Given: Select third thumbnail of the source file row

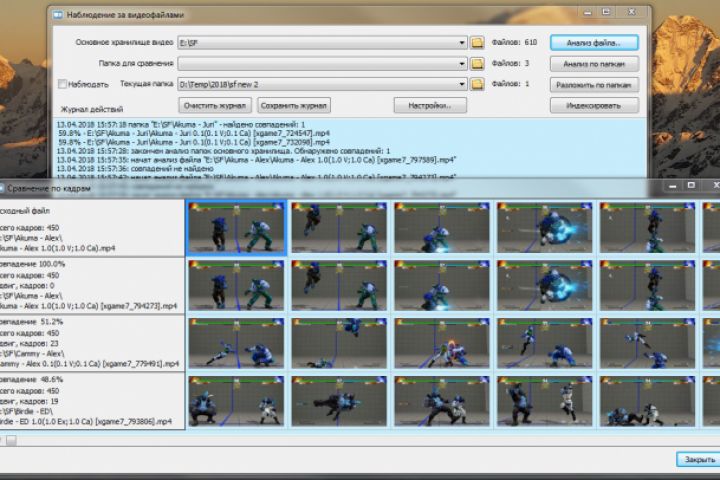Looking at the screenshot, I should (x=442, y=228).
